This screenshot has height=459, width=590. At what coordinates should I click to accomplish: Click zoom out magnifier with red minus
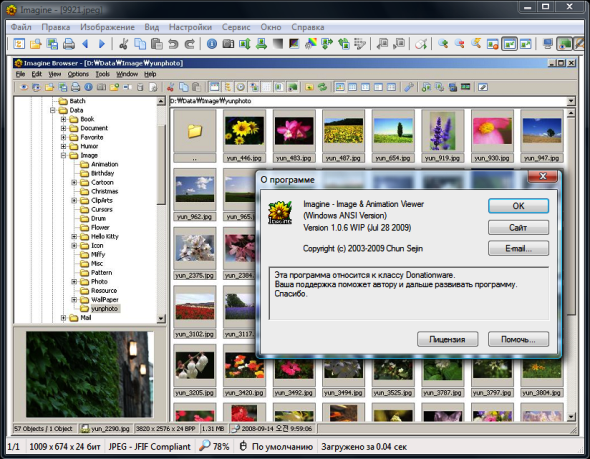[x=459, y=44]
